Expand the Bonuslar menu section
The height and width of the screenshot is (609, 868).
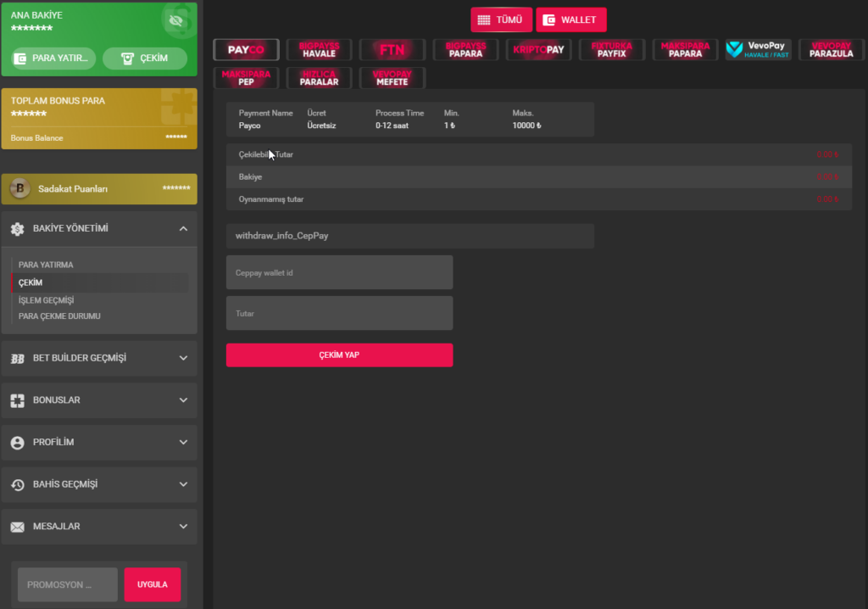tap(183, 400)
